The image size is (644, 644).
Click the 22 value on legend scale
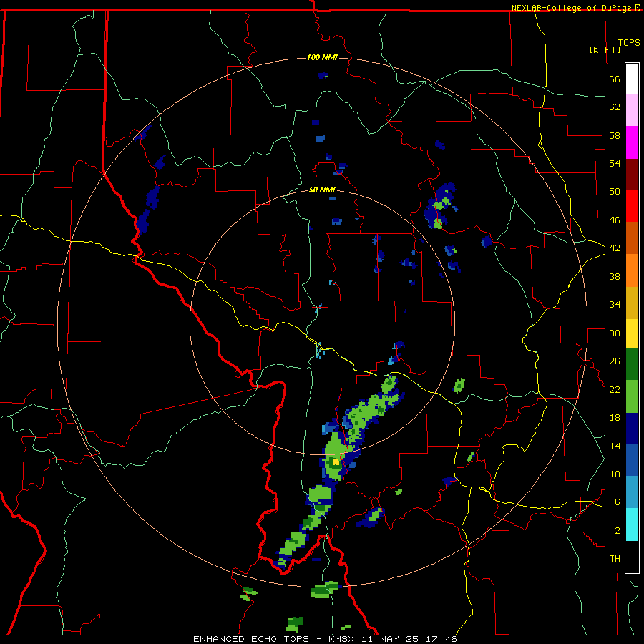(x=615, y=389)
